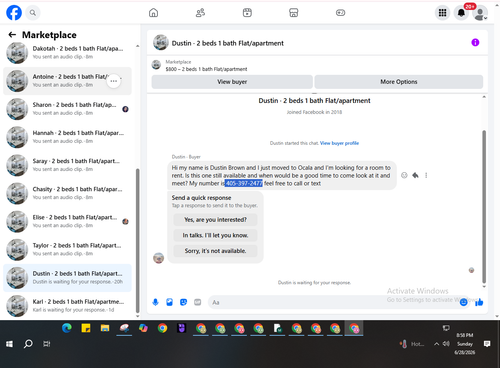This screenshot has width=500, height=368.
Task: Open Sticky Notes from taskbar
Action: (86, 329)
